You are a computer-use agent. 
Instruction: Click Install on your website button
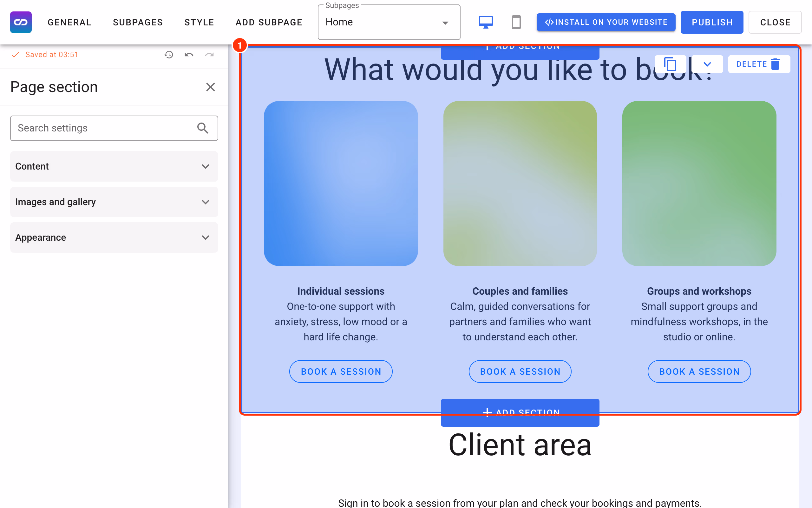click(x=606, y=22)
